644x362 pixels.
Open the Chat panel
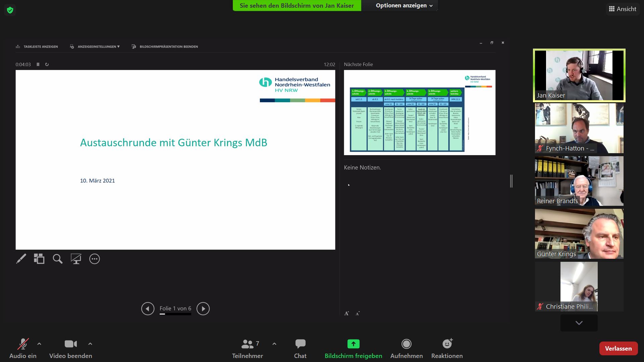click(x=300, y=348)
